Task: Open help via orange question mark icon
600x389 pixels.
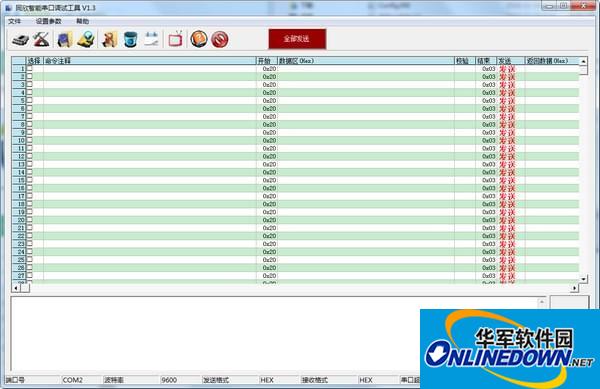Action: pos(199,39)
